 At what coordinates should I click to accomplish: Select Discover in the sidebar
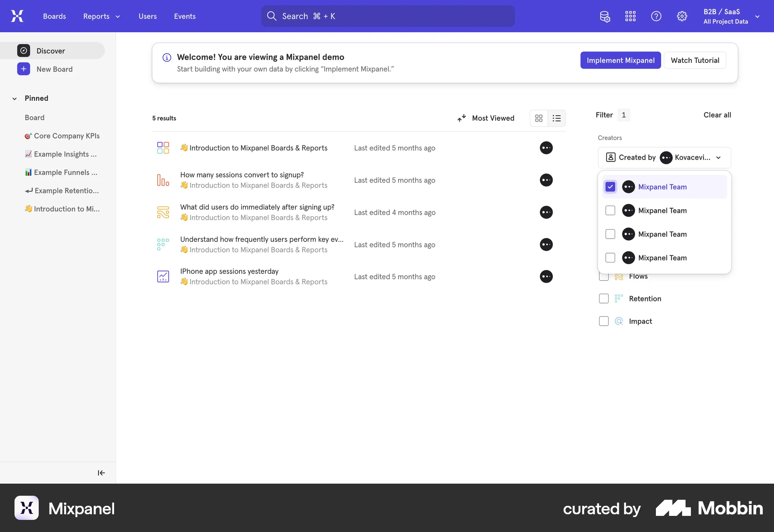point(52,50)
